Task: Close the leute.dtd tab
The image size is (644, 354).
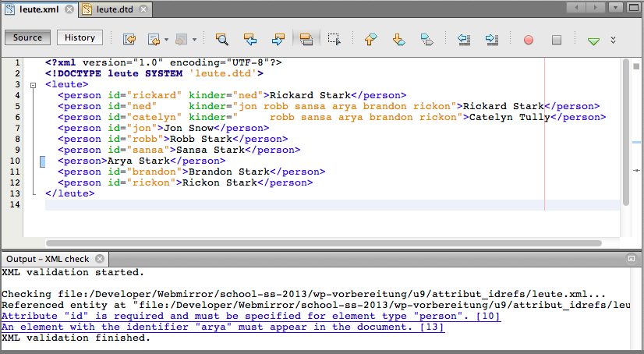Action: 143,9
